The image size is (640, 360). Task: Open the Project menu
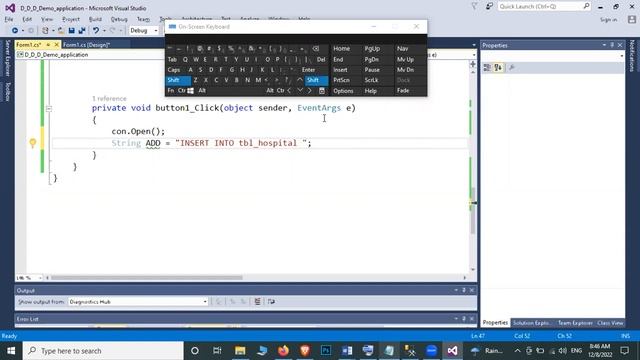(71, 19)
